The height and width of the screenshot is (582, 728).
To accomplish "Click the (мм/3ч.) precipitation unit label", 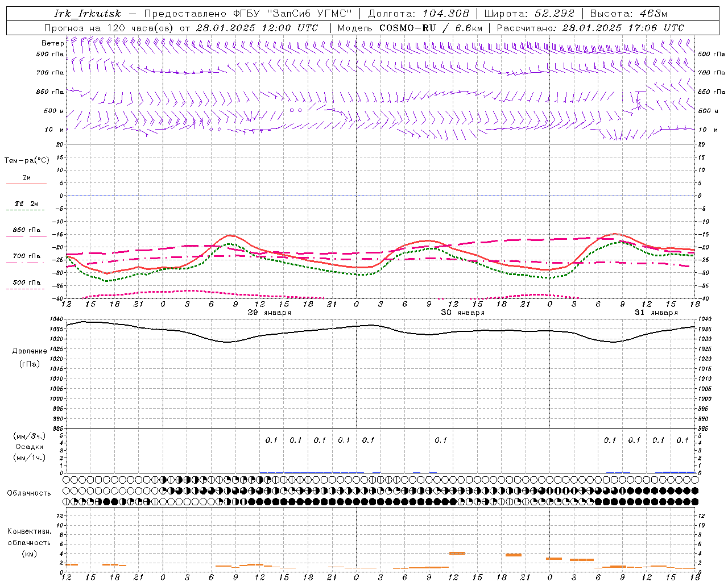I will pos(30,436).
